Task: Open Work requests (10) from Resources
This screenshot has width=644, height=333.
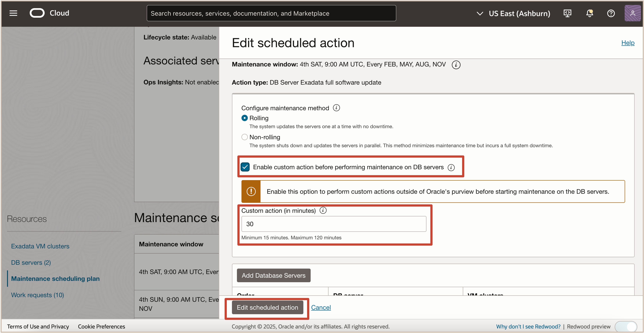Action: [x=37, y=295]
